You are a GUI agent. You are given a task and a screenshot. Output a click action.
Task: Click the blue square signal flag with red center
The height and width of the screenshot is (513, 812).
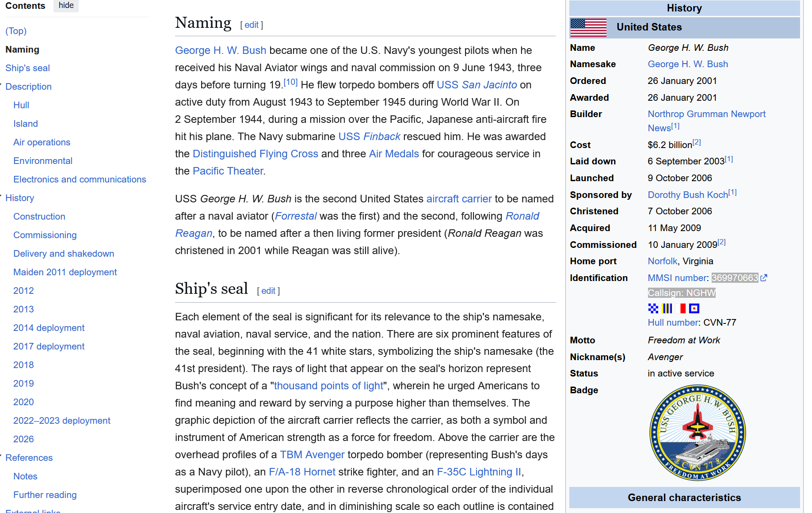click(694, 308)
